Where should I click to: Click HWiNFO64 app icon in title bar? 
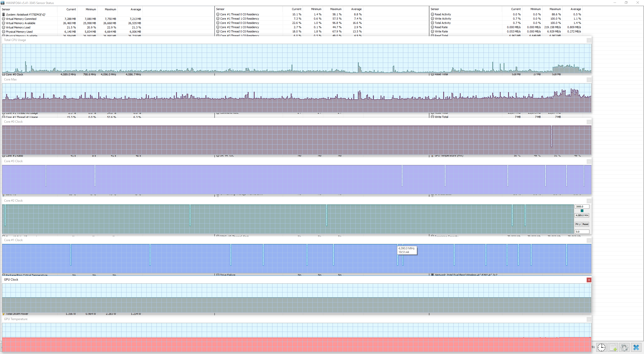[x=3, y=3]
